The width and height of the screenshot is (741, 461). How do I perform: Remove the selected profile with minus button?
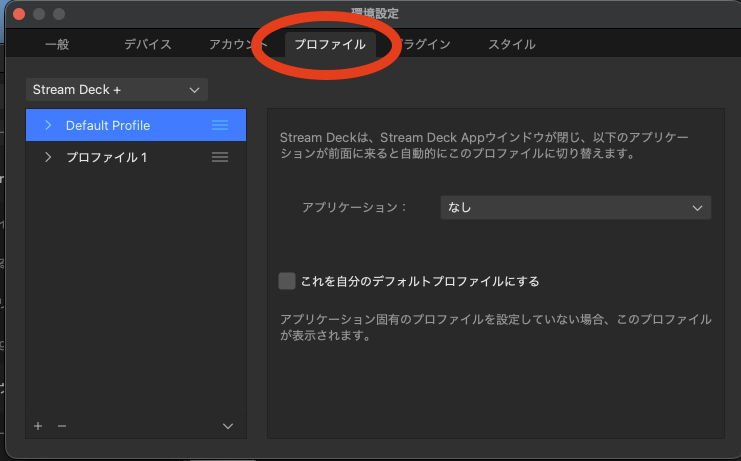62,426
